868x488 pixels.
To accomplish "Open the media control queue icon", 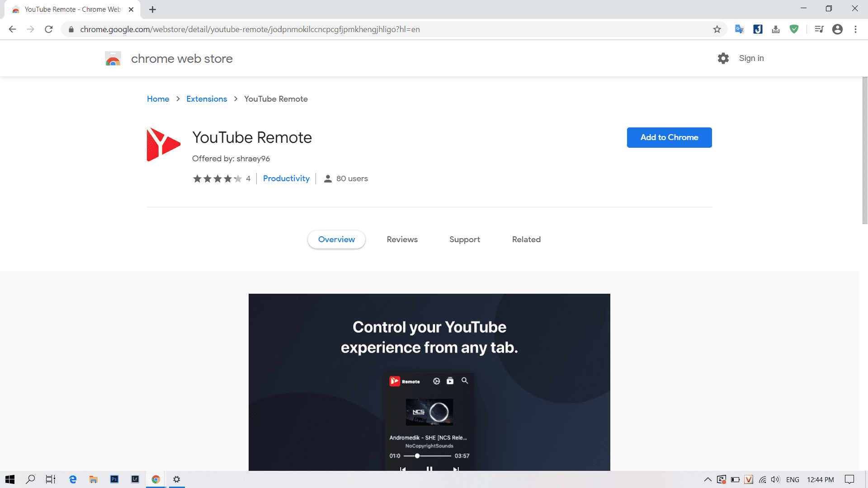I will (819, 29).
